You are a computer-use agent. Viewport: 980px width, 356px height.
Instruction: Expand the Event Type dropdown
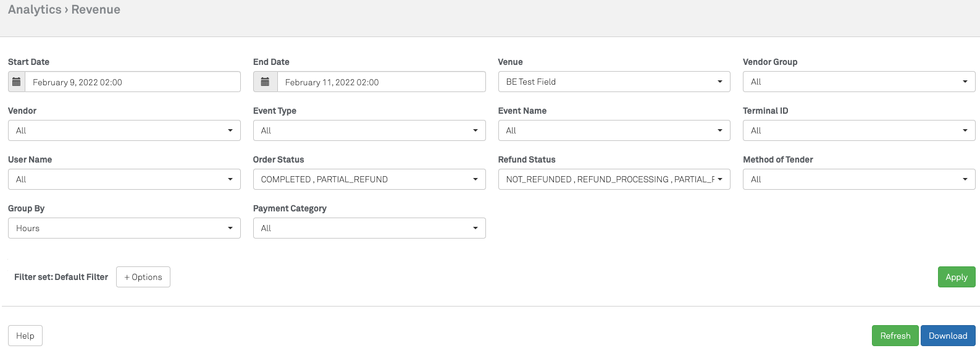pyautogui.click(x=369, y=130)
